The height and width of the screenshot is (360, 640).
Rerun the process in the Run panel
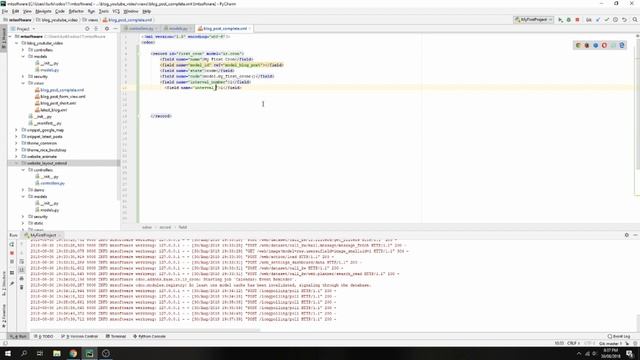pos(12,244)
